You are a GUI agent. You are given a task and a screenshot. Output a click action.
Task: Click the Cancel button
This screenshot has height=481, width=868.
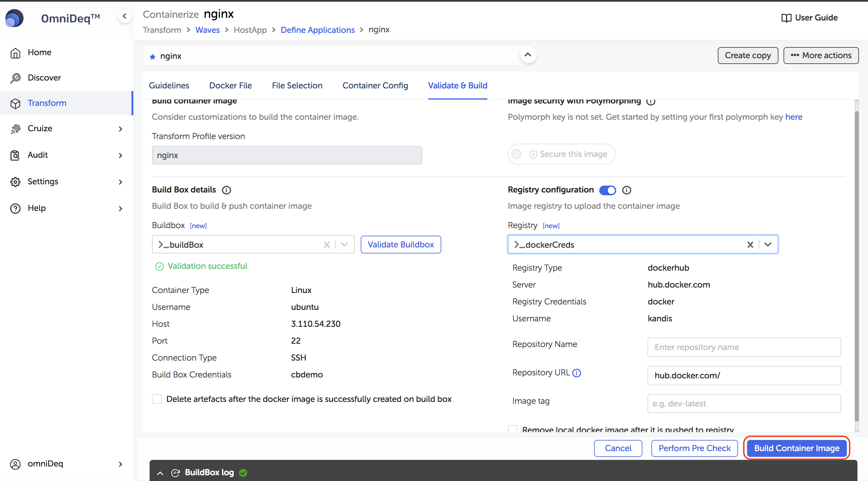pos(618,448)
